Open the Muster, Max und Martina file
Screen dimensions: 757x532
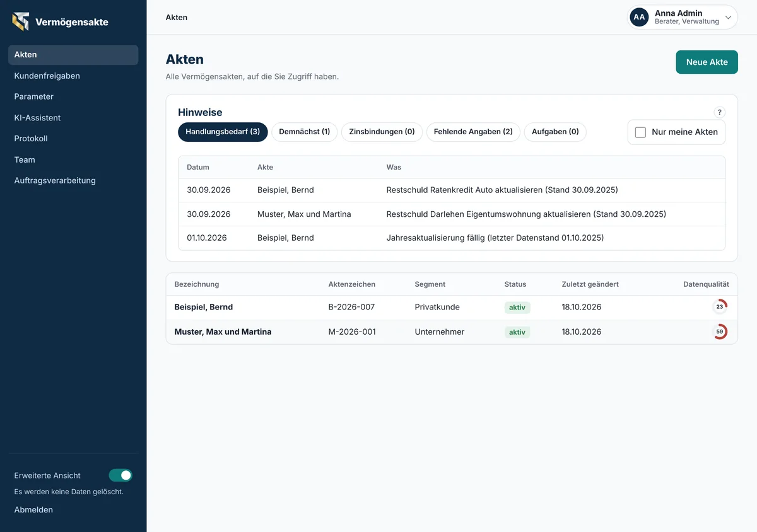(x=452, y=332)
